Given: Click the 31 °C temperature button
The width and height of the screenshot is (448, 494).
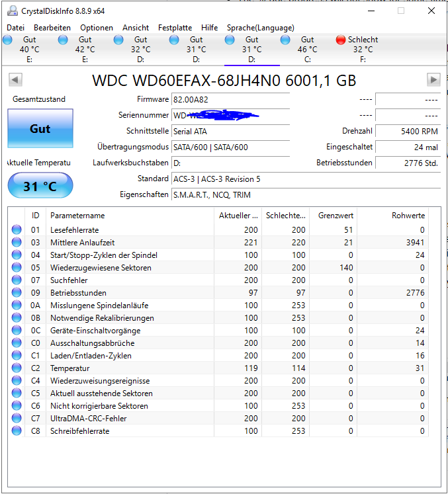Looking at the screenshot, I should tap(40, 186).
